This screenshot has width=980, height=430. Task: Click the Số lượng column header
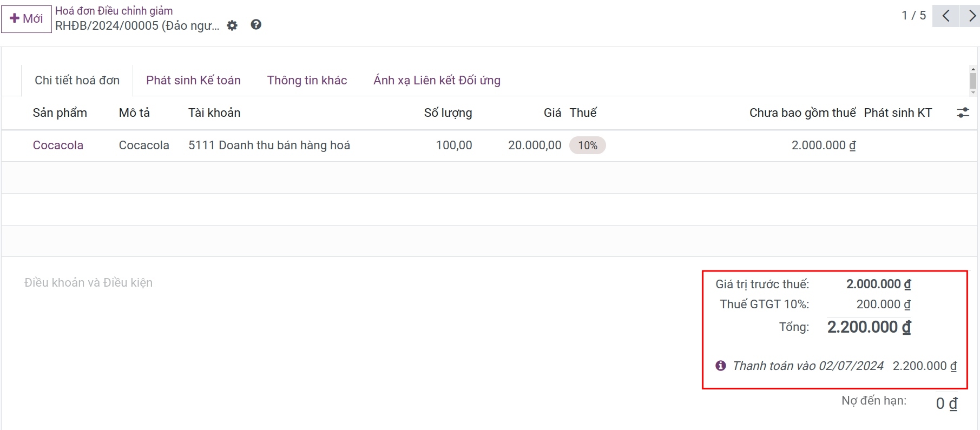pos(448,113)
